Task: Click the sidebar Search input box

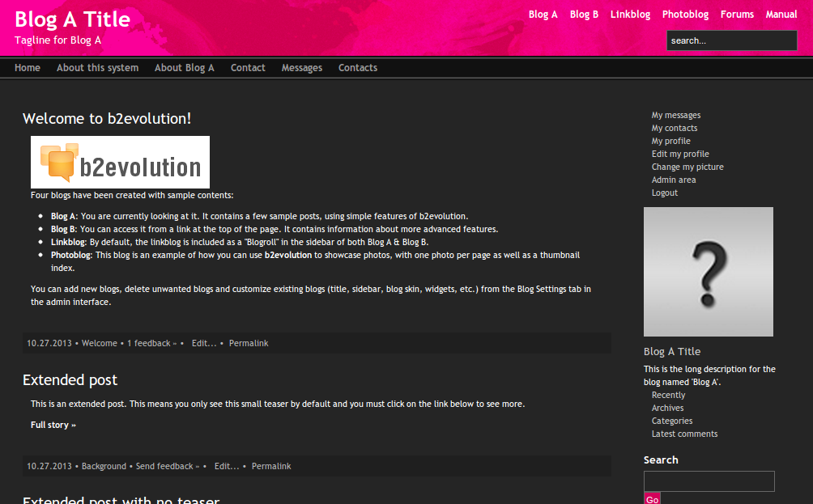Action: [709, 481]
